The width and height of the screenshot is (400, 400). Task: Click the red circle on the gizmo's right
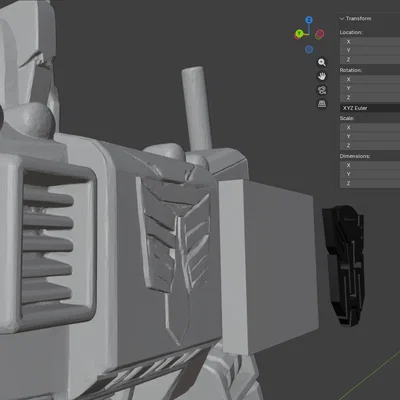[320, 34]
